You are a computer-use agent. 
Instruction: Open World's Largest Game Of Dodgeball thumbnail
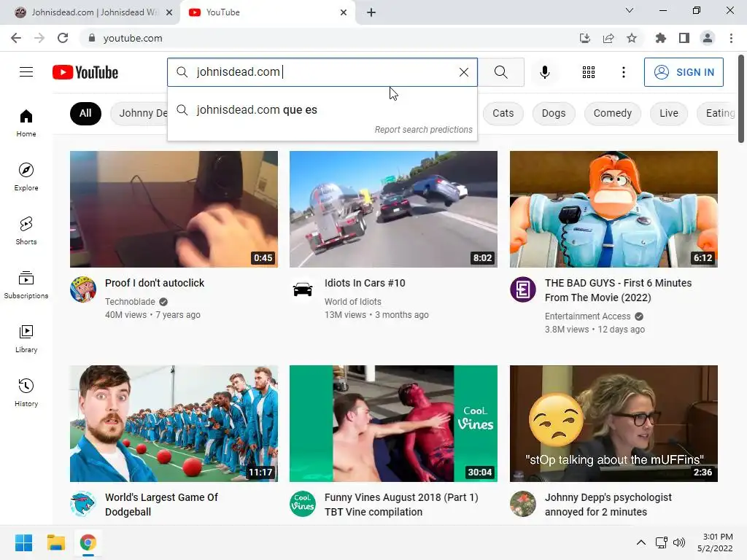[174, 424]
